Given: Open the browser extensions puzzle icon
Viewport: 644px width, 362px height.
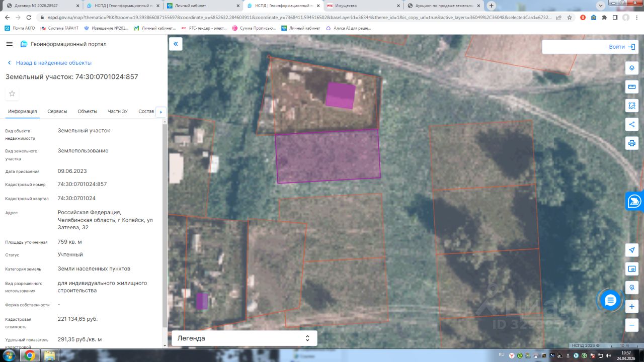Looking at the screenshot, I should coord(604,17).
